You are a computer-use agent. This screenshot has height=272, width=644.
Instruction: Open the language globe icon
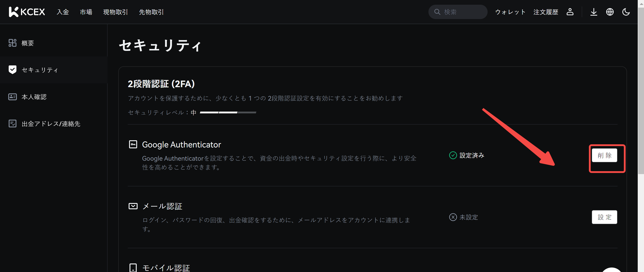pyautogui.click(x=610, y=12)
